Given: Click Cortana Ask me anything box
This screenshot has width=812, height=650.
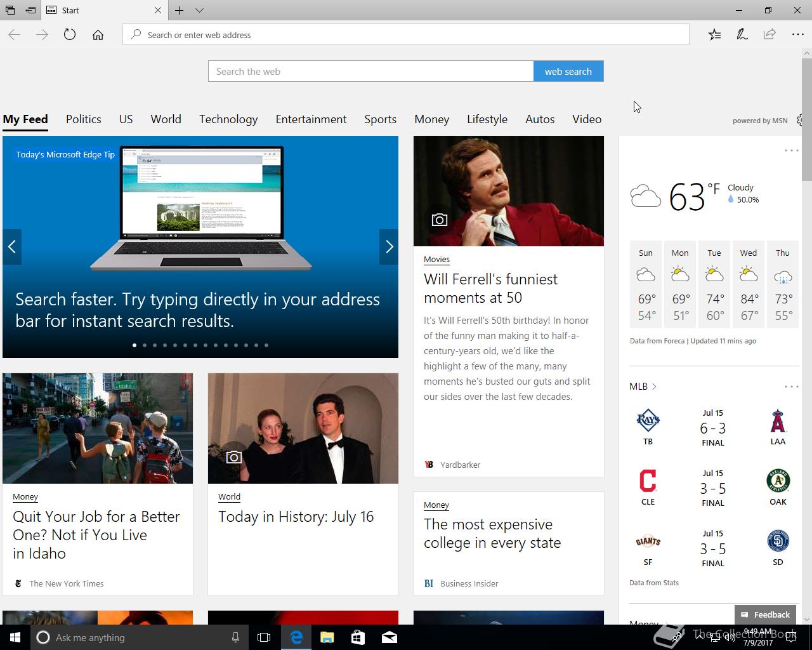Looking at the screenshot, I should point(140,637).
